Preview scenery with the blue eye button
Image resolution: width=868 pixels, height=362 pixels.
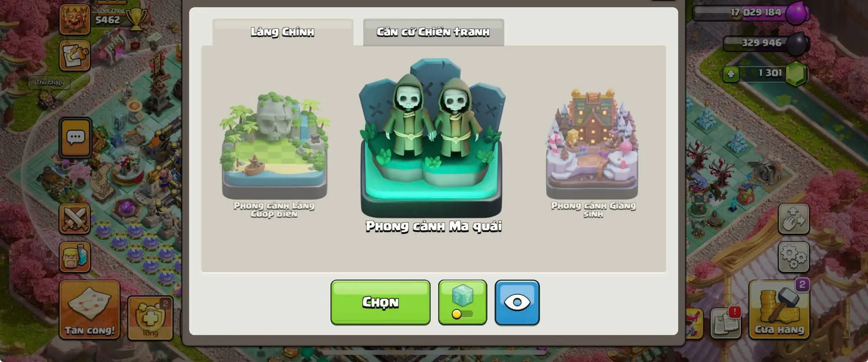click(517, 303)
